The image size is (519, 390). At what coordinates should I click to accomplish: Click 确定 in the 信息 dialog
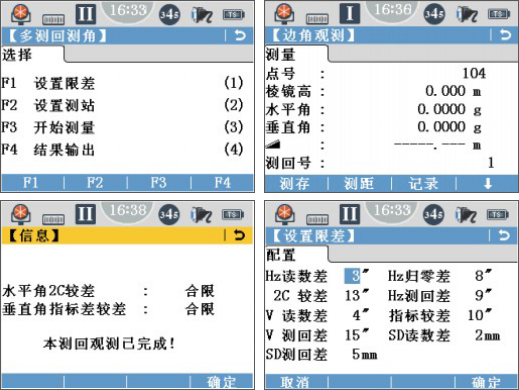pos(221,382)
